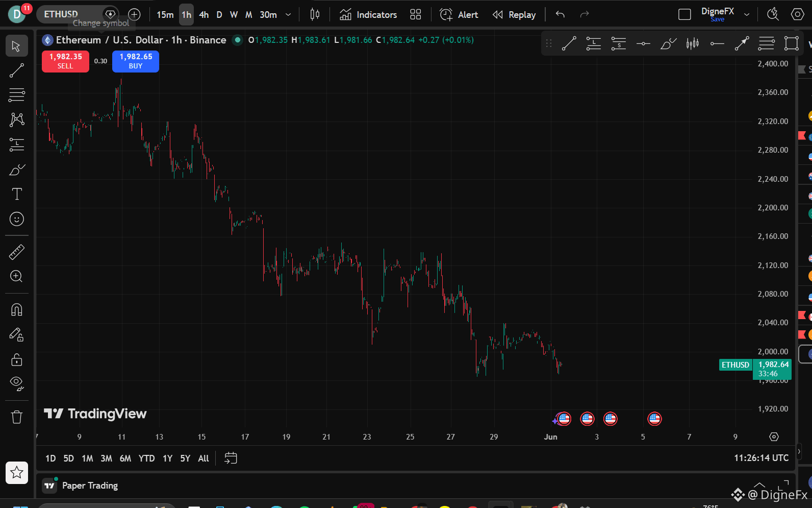The image size is (812, 508).
Task: Select the 1h timeframe
Action: tap(187, 15)
